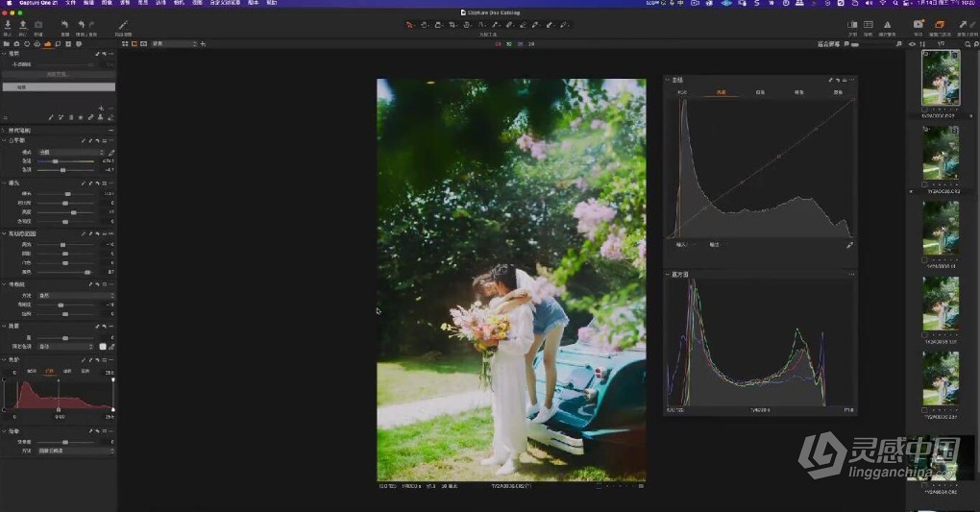Click the Import icon in top toolbar

[x=8, y=25]
